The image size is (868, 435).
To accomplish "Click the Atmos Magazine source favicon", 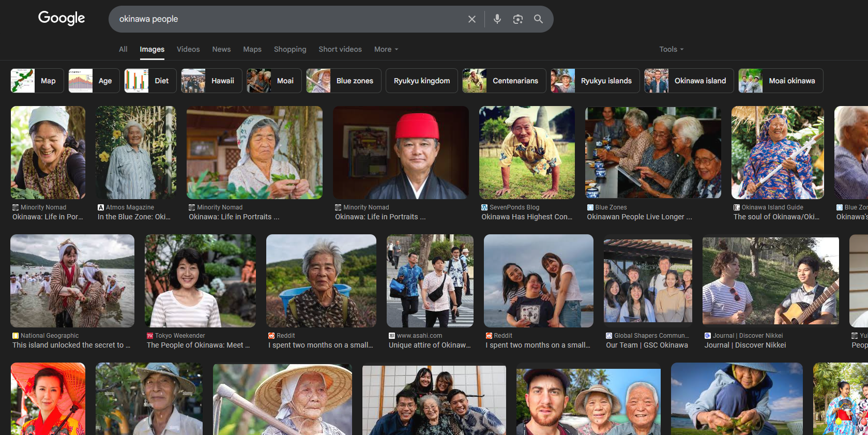I will click(101, 207).
